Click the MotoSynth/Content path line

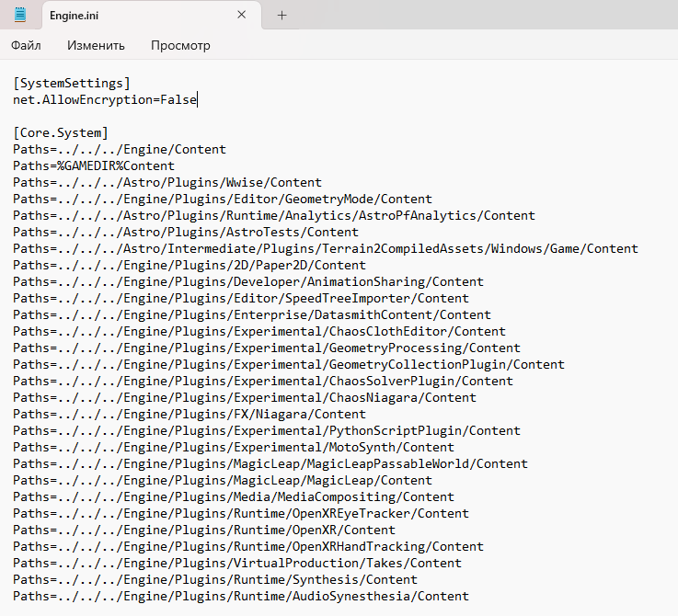234,447
